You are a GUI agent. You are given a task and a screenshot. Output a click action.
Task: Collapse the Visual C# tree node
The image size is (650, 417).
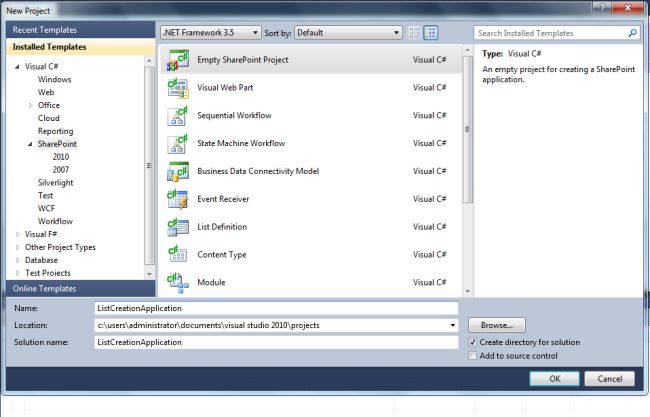tap(17, 66)
